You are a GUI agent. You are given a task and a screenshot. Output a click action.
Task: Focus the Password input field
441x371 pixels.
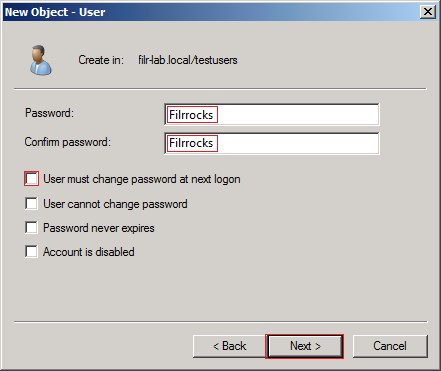pyautogui.click(x=272, y=115)
